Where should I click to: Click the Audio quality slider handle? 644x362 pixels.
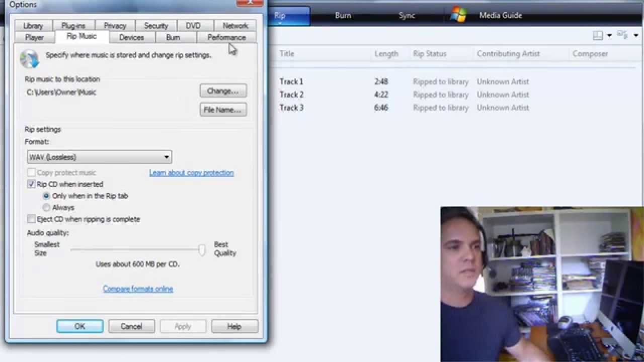202,250
